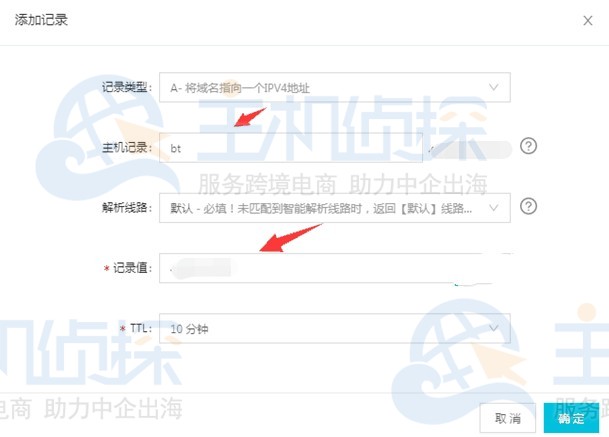Click the 添加记录 dialog title
This screenshot has height=437, width=609.
point(41,20)
